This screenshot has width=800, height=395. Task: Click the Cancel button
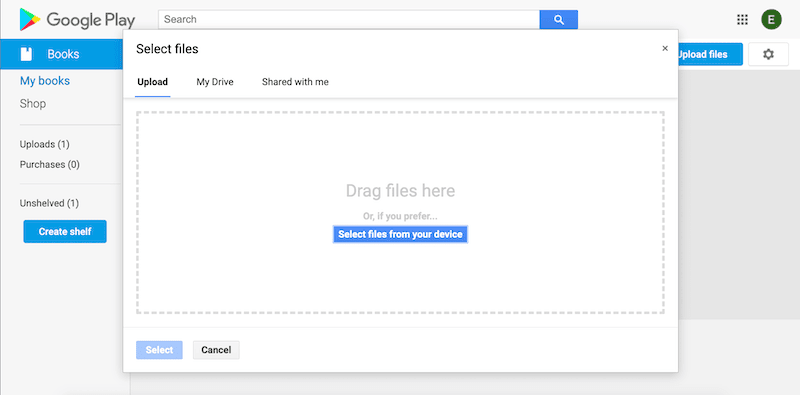(216, 350)
